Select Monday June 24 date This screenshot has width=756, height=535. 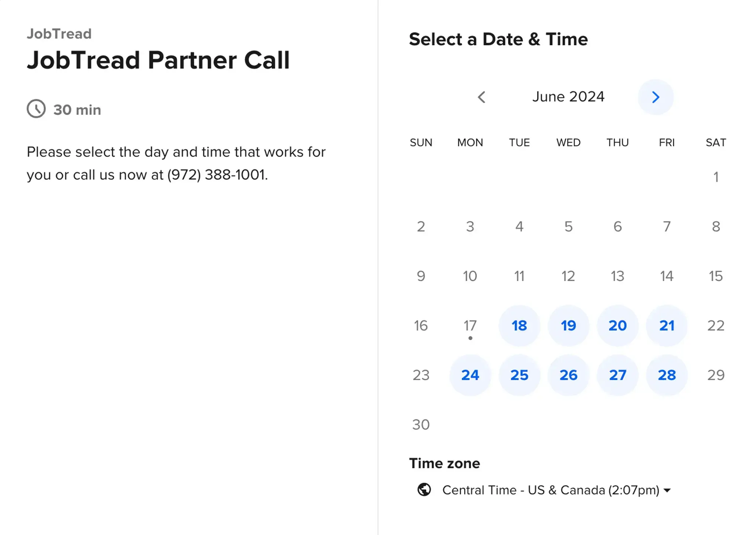(470, 375)
